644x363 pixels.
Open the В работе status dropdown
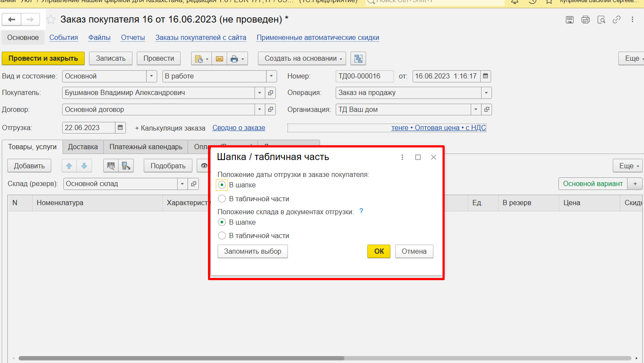pos(271,76)
